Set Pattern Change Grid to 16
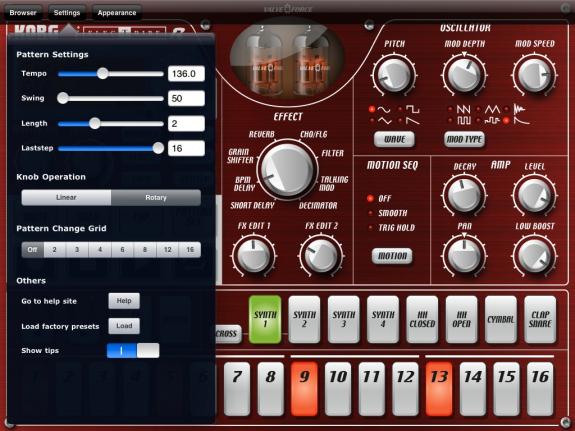The width and height of the screenshot is (575, 431). pyautogui.click(x=190, y=250)
